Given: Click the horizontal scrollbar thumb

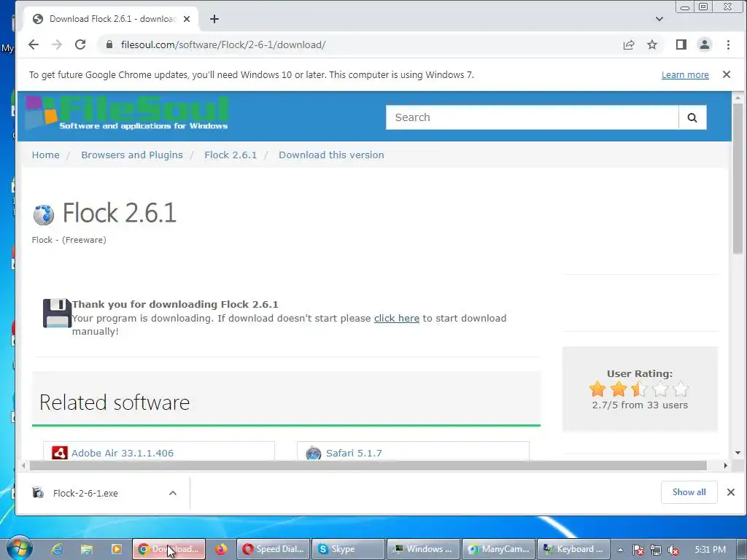Looking at the screenshot, I should 368,465.
